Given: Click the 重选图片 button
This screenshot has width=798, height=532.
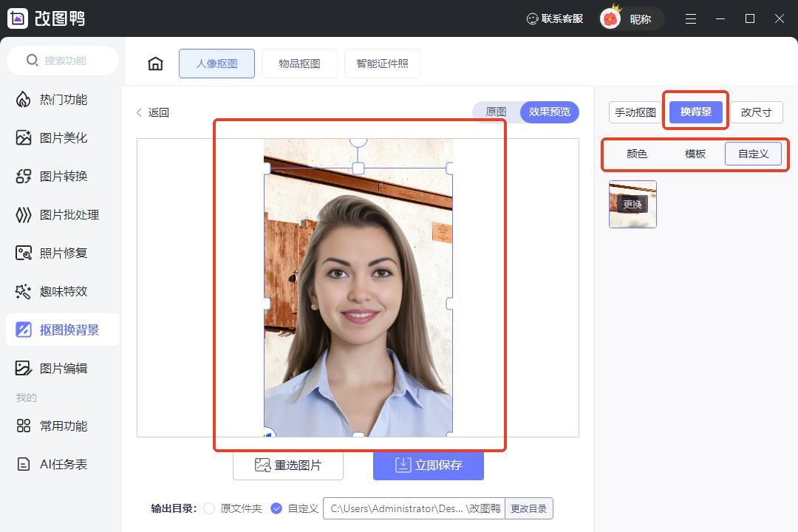Looking at the screenshot, I should click(x=288, y=465).
